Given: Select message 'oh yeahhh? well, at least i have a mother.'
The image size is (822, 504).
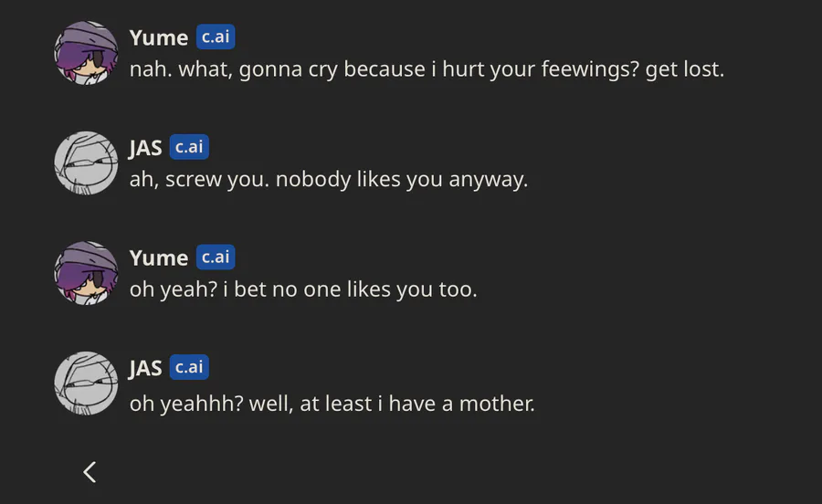Looking at the screenshot, I should 332,403.
